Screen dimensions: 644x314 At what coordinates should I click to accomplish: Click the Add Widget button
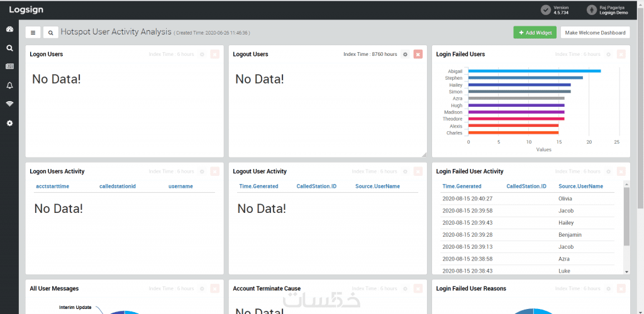tap(535, 33)
